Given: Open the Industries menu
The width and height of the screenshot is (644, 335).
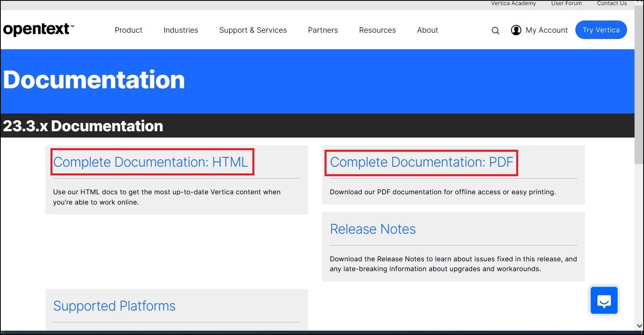Looking at the screenshot, I should pos(181,30).
